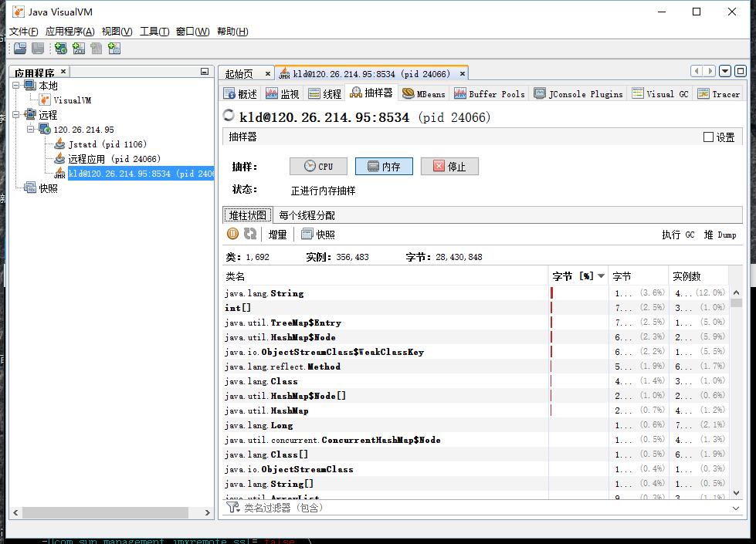Start CPU sampling
This screenshot has height=544, width=756.
pyautogui.click(x=318, y=166)
